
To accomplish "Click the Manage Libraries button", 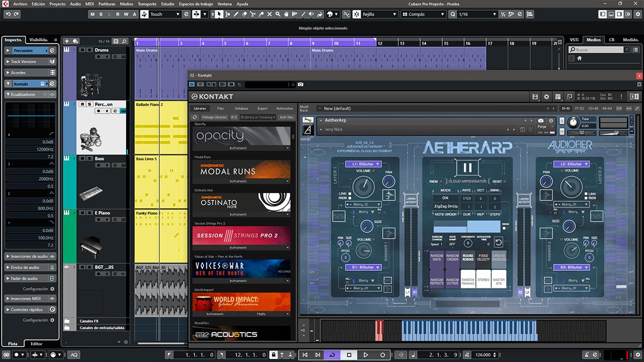I will point(214,117).
